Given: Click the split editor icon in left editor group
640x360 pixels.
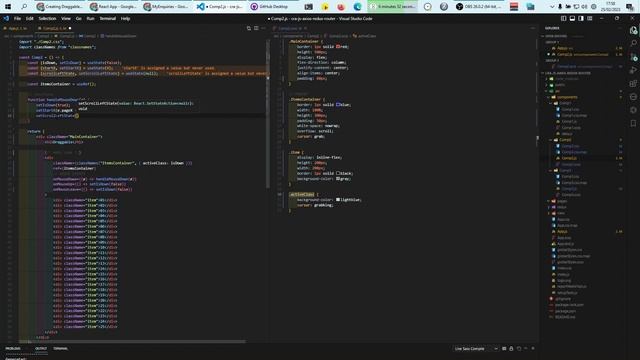Looking at the screenshot, I should (x=256, y=28).
